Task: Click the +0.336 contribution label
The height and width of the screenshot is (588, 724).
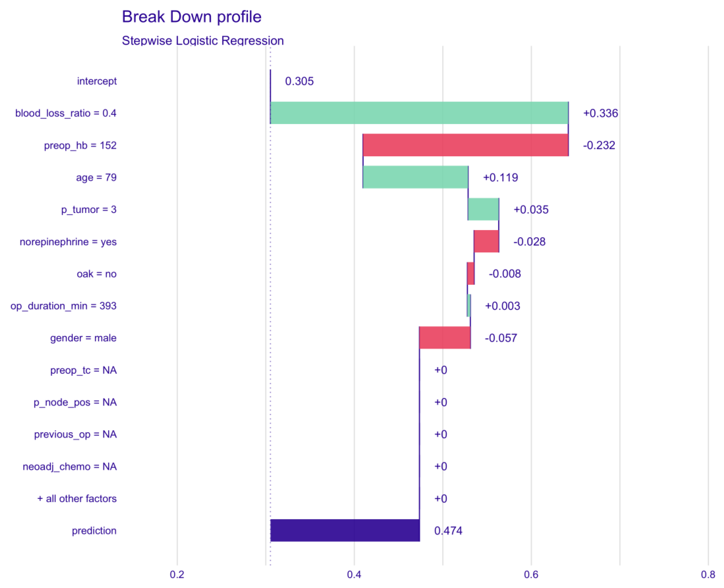Action: (x=600, y=113)
